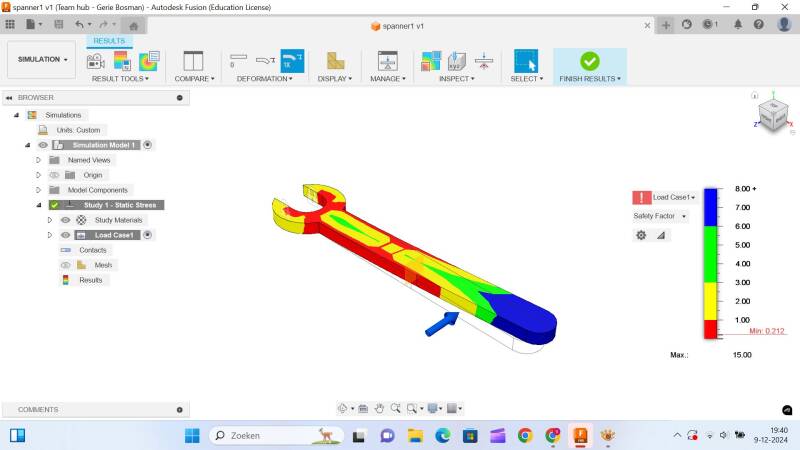This screenshot has height=450, width=800.
Task: Redo the last action
Action: coord(104,24)
